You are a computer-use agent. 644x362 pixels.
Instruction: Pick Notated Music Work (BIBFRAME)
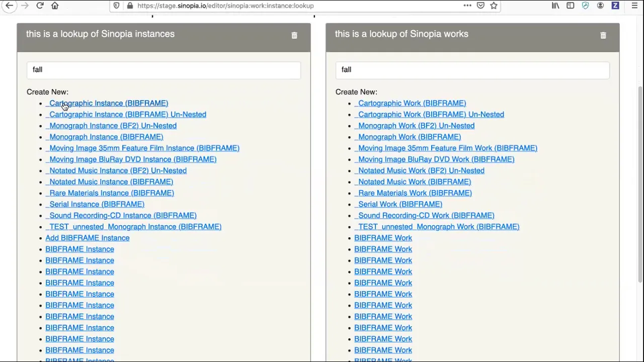[x=413, y=182]
